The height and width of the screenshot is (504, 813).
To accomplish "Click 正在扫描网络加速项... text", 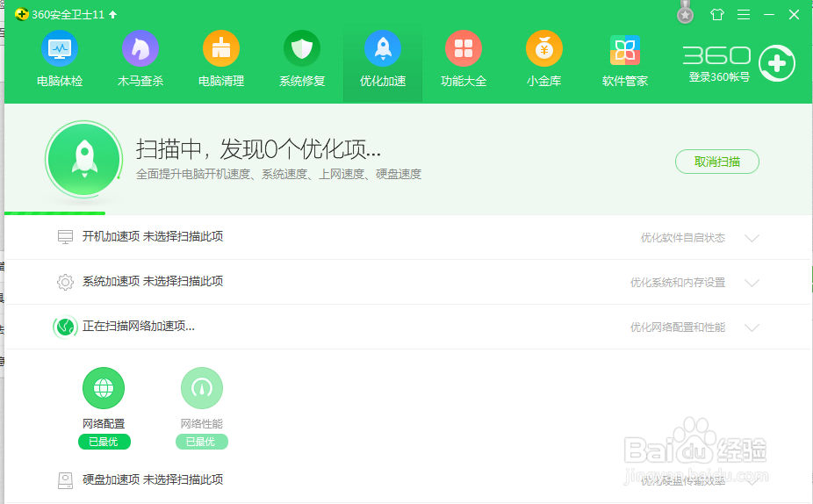I will [x=139, y=326].
